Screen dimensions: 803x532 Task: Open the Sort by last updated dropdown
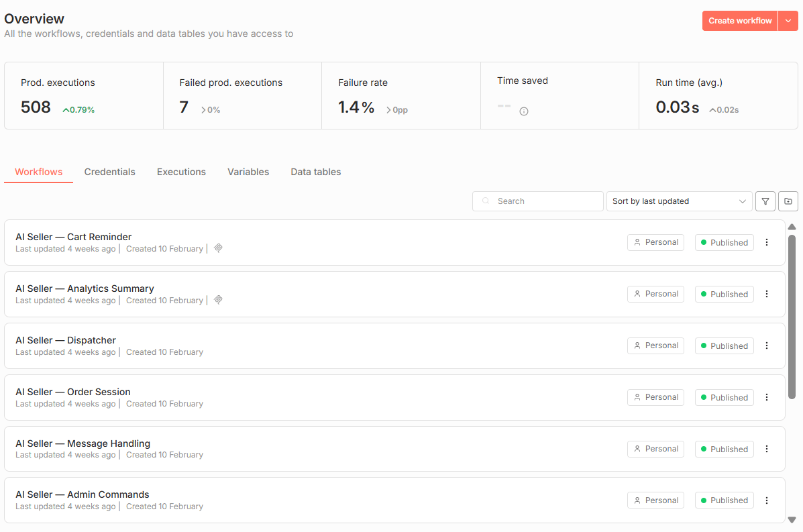tap(679, 201)
